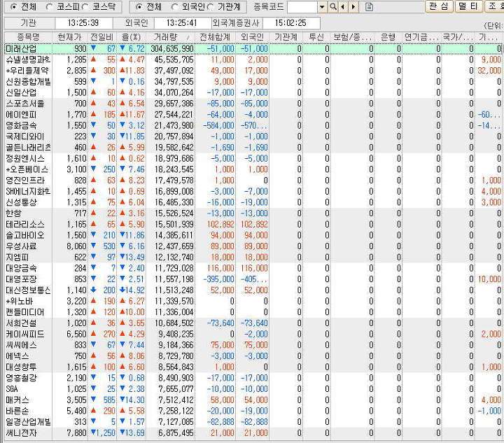Sort by 율(%) column header
The image size is (504, 443).
pos(131,37)
